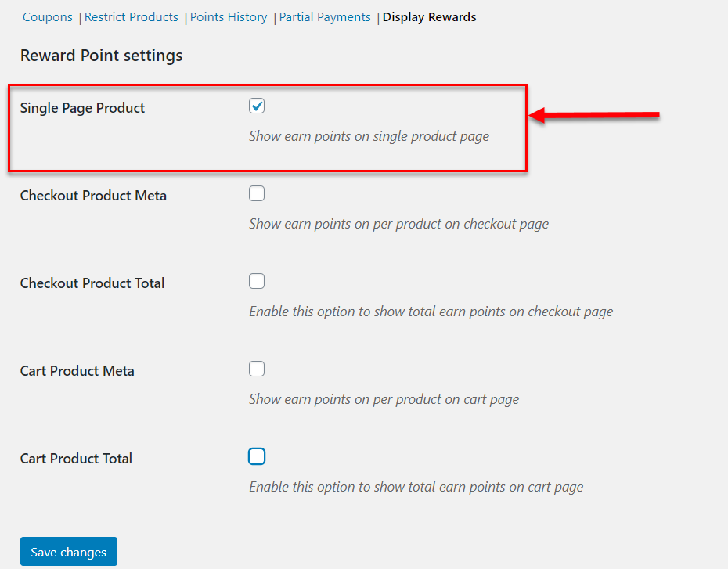
Task: Go to Restrict Products tab
Action: (131, 17)
